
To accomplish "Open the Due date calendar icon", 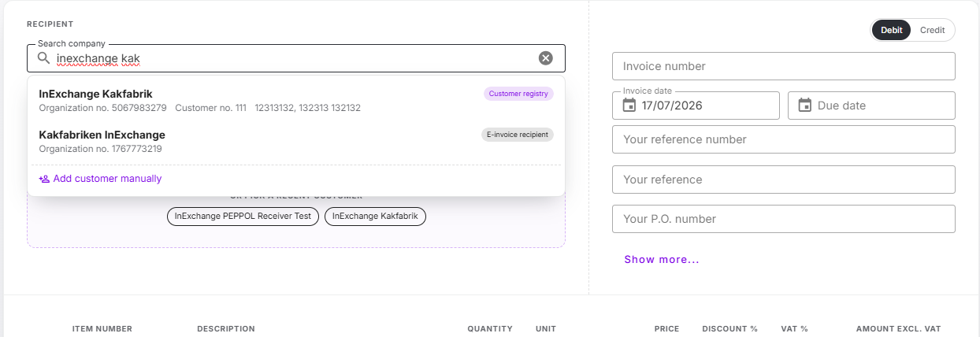I will 805,105.
